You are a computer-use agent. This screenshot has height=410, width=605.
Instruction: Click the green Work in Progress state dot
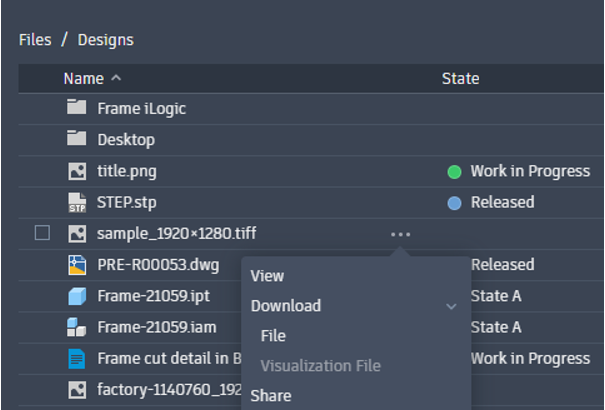click(455, 172)
